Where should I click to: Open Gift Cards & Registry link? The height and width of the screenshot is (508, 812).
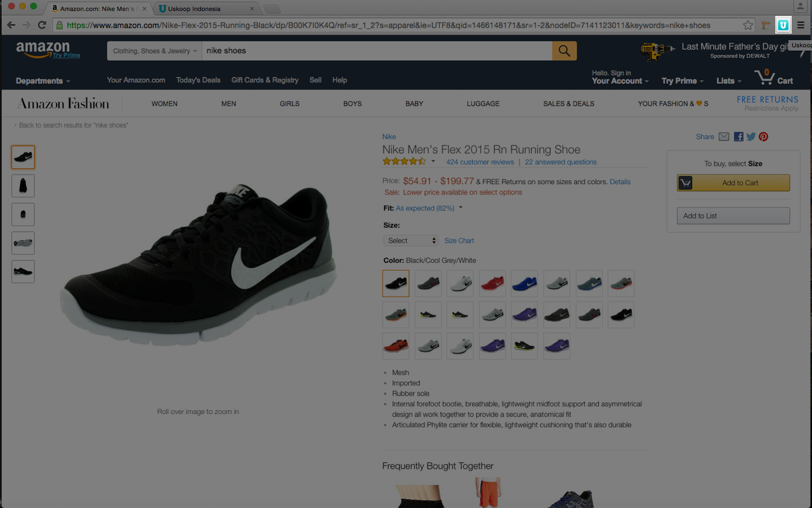coord(265,80)
